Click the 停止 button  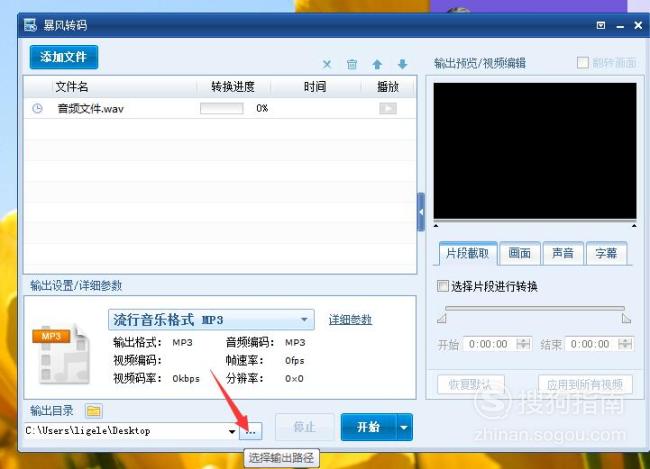305,427
